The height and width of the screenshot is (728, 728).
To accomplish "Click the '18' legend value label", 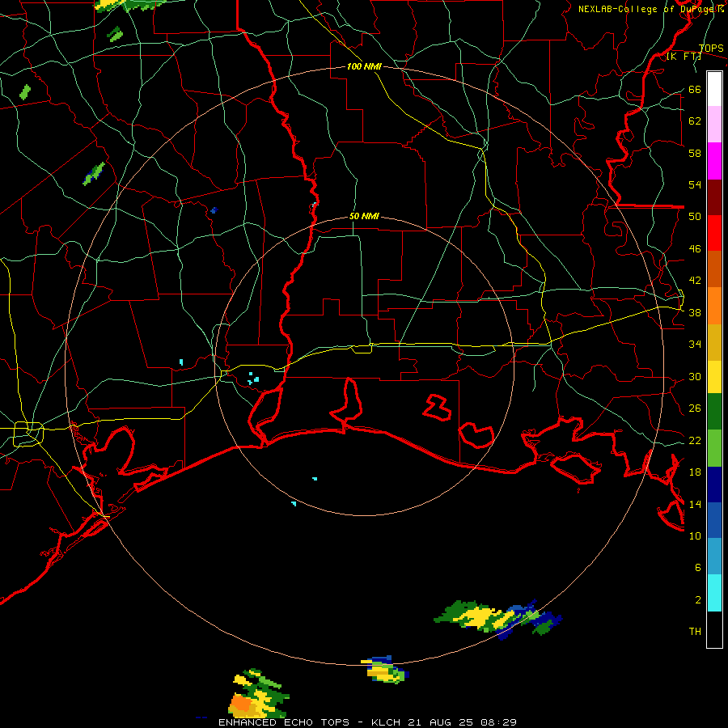I will [x=695, y=472].
